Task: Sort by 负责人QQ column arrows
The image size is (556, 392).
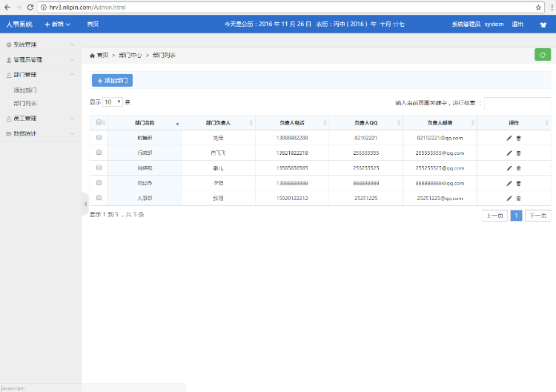Action: [399, 122]
